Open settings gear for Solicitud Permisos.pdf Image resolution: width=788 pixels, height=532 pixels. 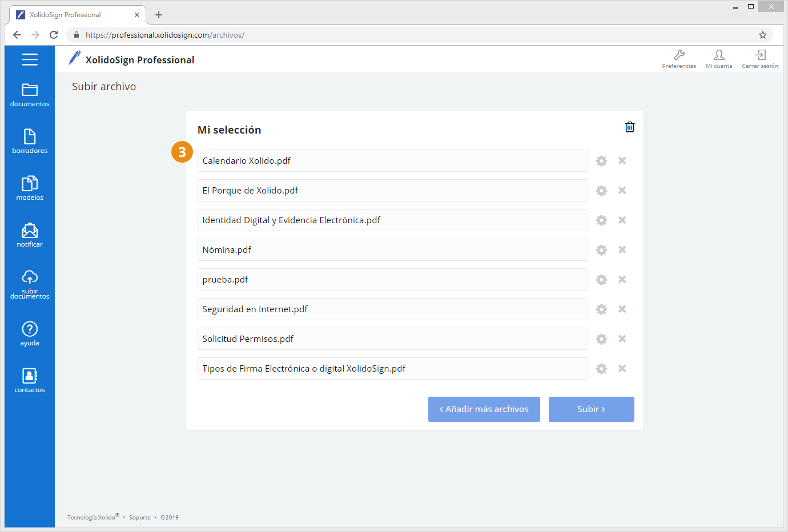[601, 339]
